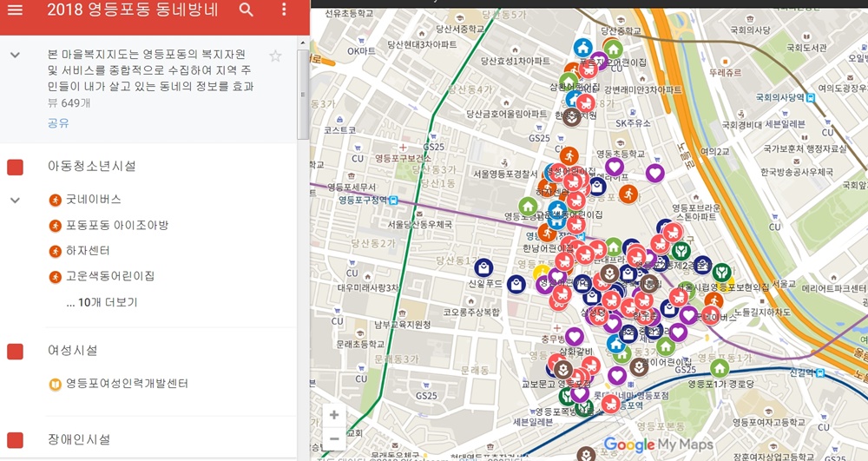
Task: Click the green house marker near 영등포1가 경로당
Action: point(719,368)
